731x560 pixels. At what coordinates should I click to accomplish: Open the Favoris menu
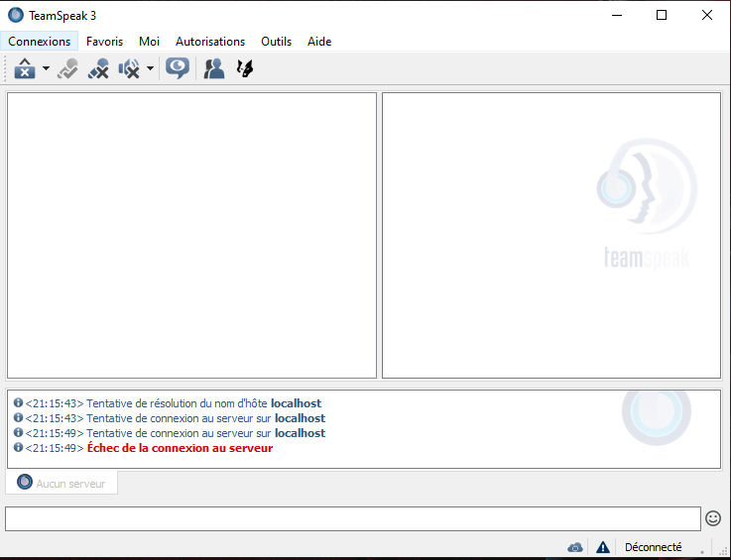tap(104, 42)
